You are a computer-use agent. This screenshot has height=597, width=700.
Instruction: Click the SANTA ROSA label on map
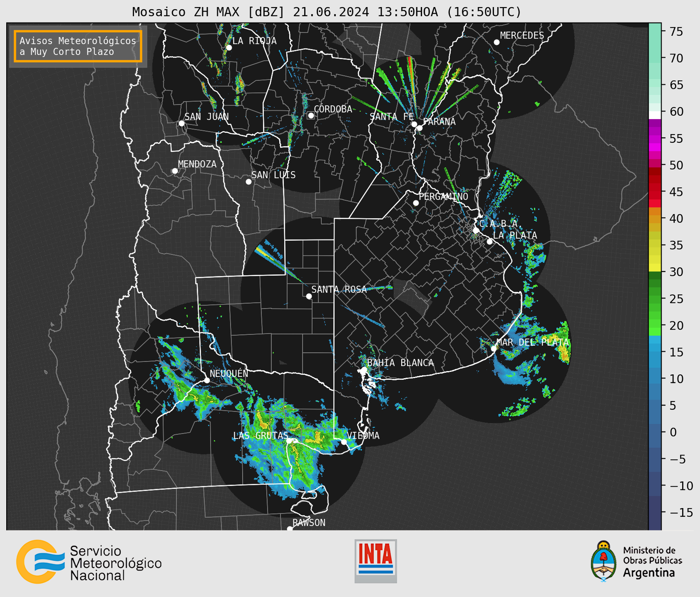(x=339, y=289)
